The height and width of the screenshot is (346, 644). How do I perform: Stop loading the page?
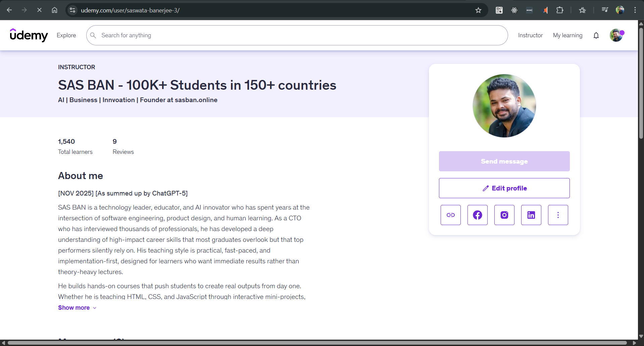39,10
